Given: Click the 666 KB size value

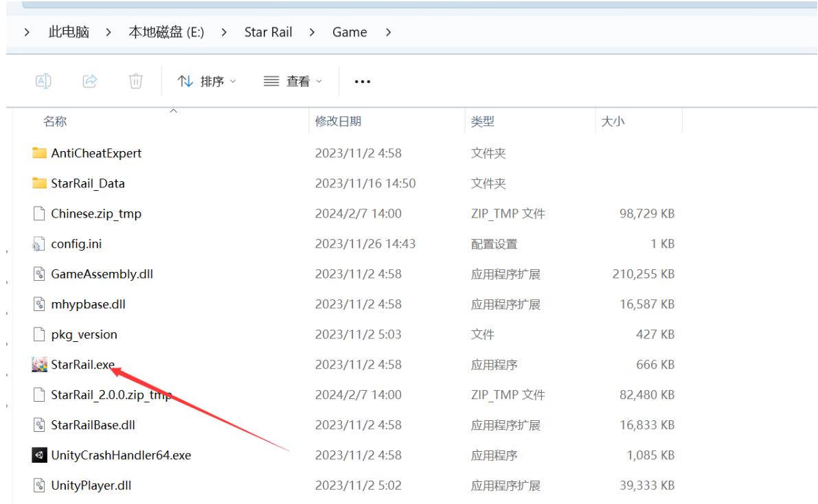Looking at the screenshot, I should point(655,364).
